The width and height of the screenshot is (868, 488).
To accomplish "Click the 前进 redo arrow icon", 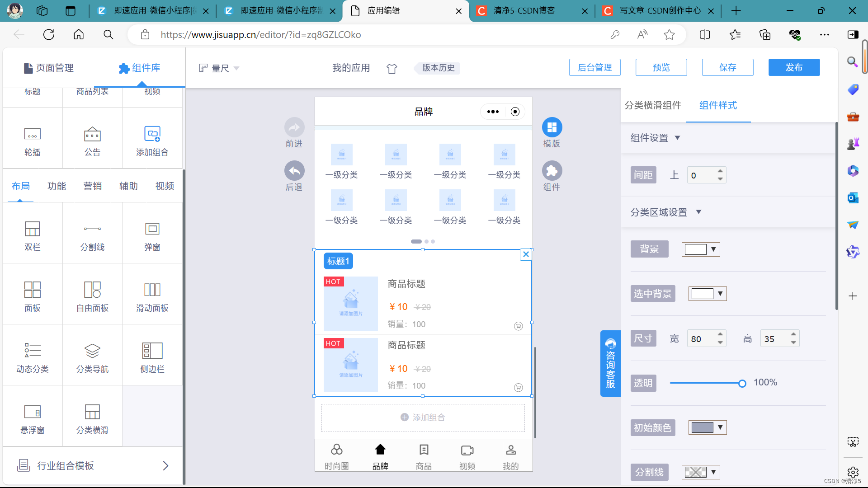I will (294, 127).
